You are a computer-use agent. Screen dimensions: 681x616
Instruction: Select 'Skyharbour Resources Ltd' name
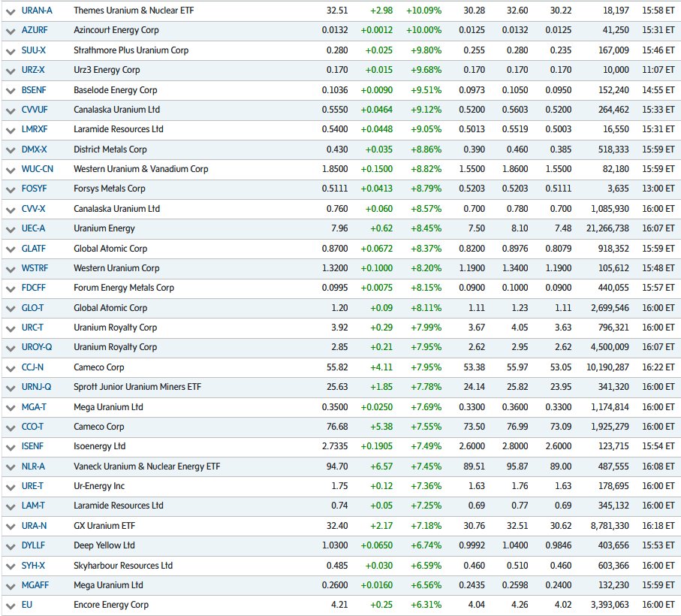point(123,566)
